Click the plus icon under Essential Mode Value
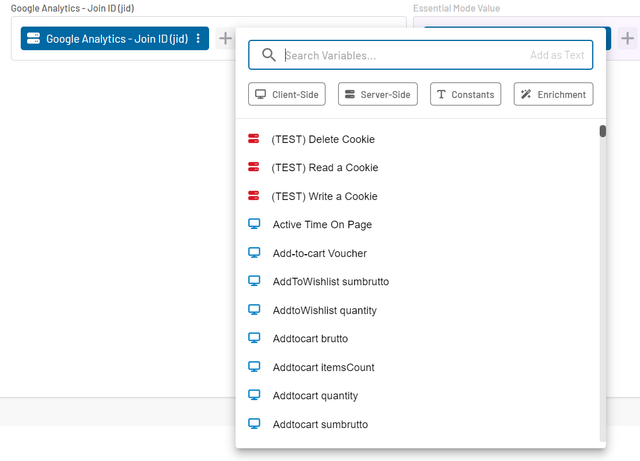 625,39
